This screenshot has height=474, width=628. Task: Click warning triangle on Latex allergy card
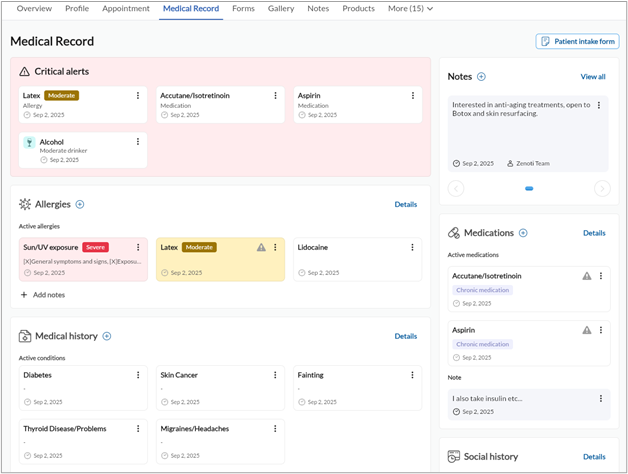[x=261, y=247]
